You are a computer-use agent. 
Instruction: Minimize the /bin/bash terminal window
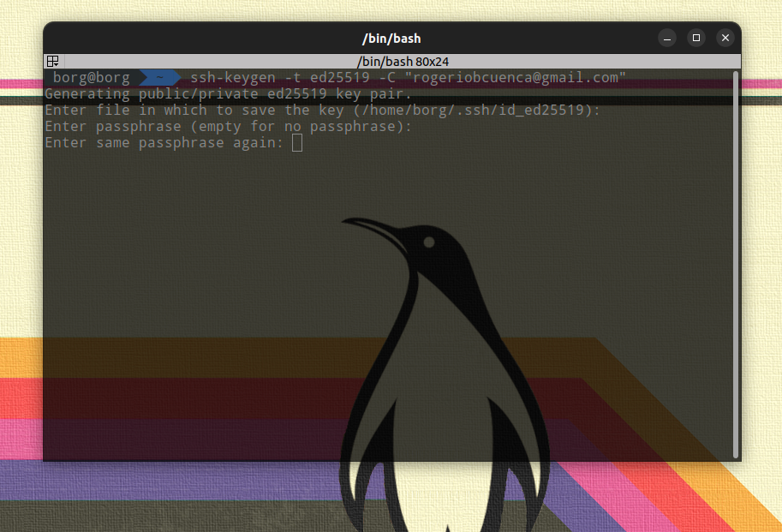point(667,39)
